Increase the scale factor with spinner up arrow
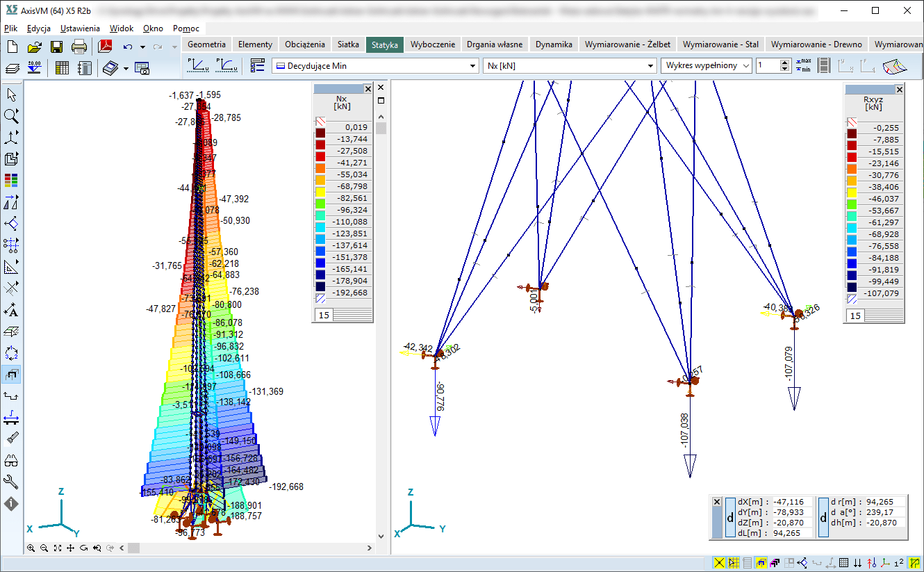924x572 pixels. [785, 62]
